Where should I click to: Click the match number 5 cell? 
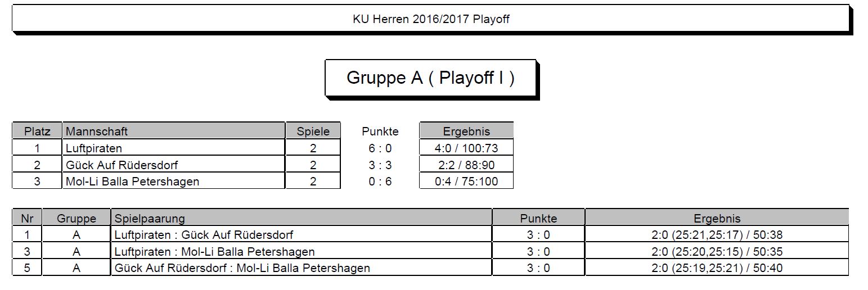[x=27, y=268]
